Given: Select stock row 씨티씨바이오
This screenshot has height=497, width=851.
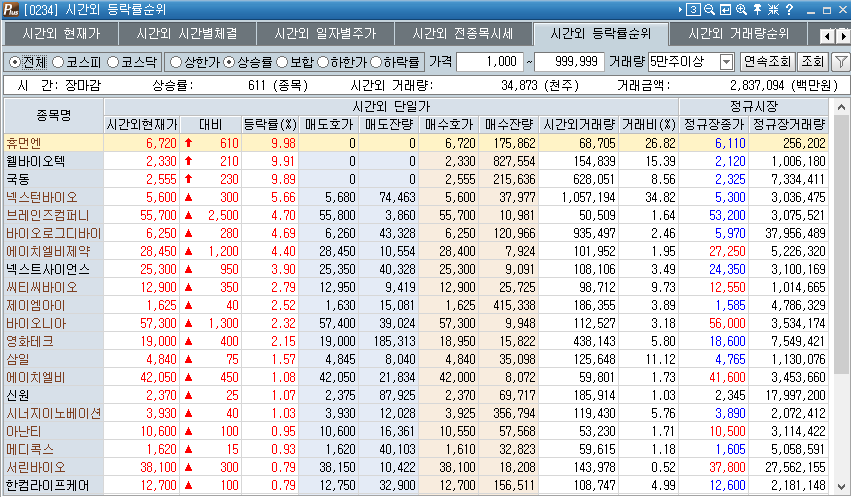Looking at the screenshot, I should (416, 287).
